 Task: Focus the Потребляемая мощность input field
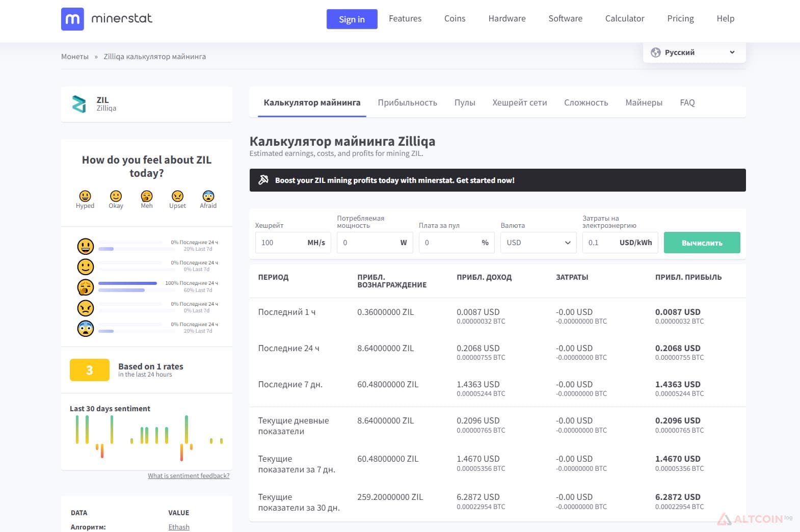pyautogui.click(x=375, y=243)
